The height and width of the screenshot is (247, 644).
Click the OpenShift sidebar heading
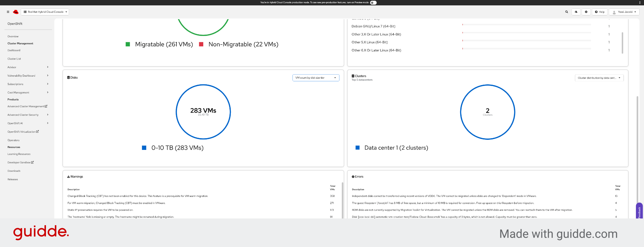[15, 24]
